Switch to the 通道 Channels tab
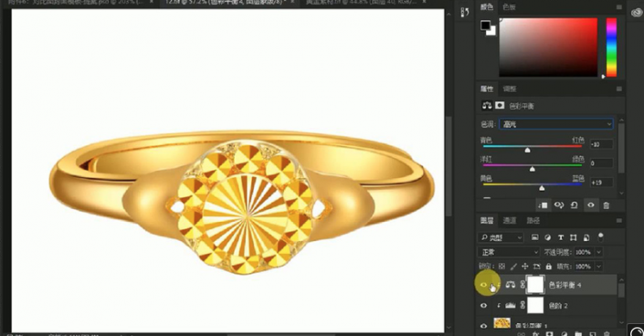 pyautogui.click(x=510, y=221)
